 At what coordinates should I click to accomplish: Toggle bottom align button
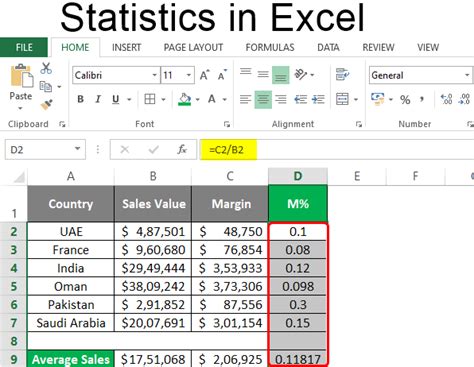pos(281,75)
